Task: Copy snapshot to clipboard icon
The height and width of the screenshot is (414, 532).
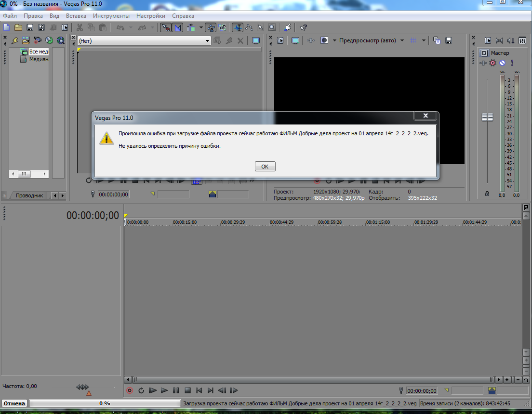Action: pos(437,40)
